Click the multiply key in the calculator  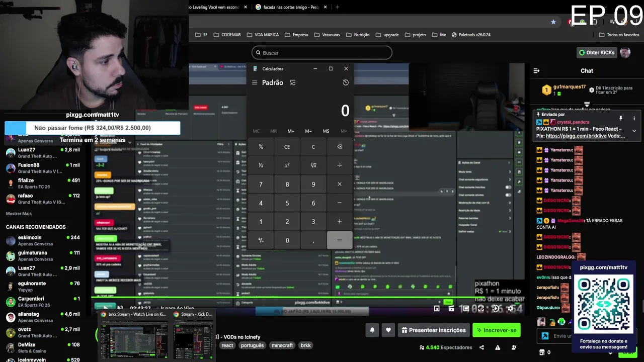[x=340, y=184]
